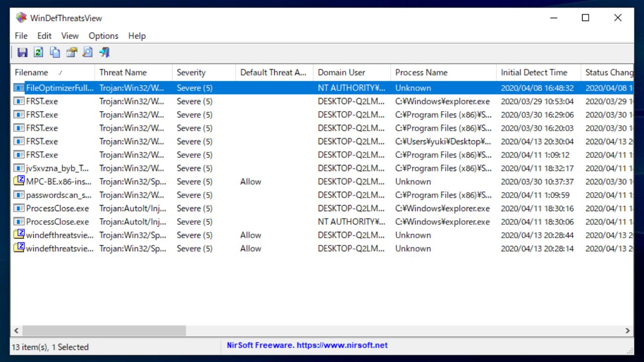This screenshot has height=362, width=644.
Task: Open the View menu
Action: click(x=70, y=36)
